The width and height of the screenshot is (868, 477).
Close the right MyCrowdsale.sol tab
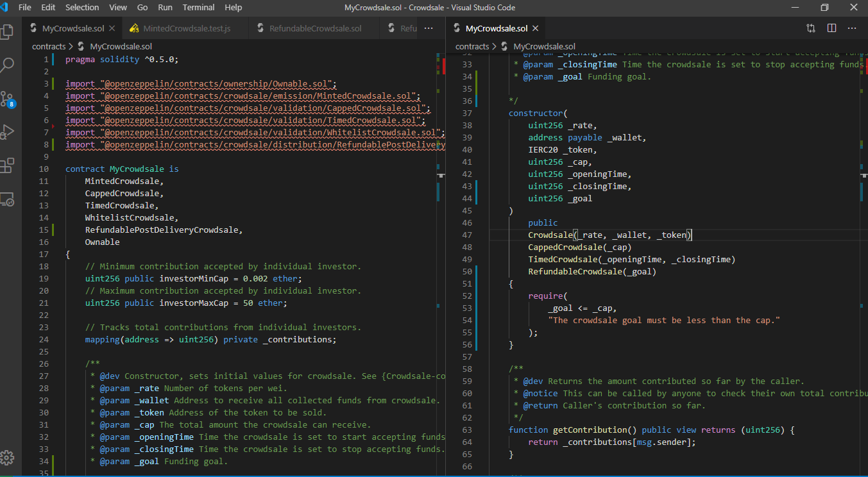pos(536,29)
